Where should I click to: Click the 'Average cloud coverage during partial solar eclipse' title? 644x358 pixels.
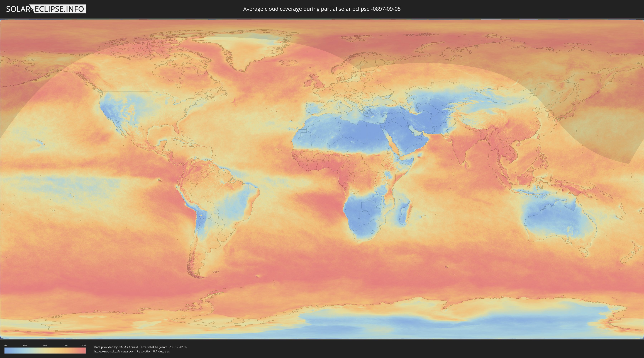(x=322, y=9)
